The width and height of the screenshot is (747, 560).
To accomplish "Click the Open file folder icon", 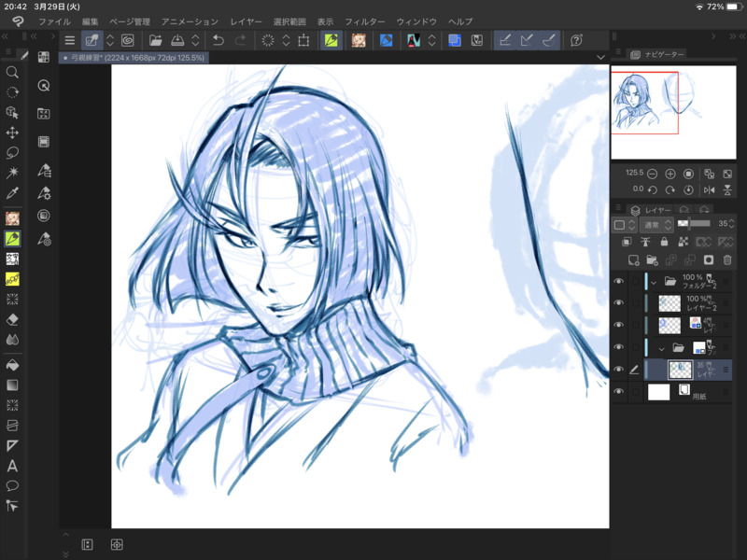I will [155, 40].
